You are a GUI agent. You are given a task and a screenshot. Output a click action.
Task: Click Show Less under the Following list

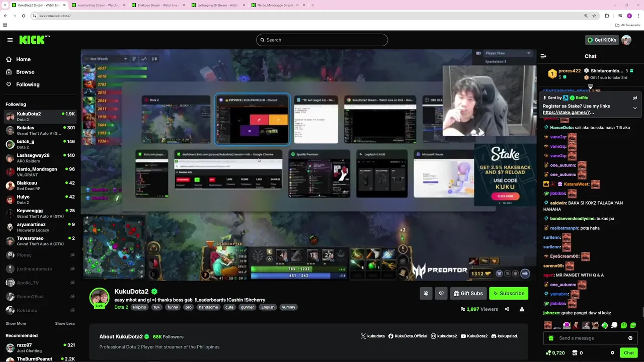pyautogui.click(x=65, y=323)
